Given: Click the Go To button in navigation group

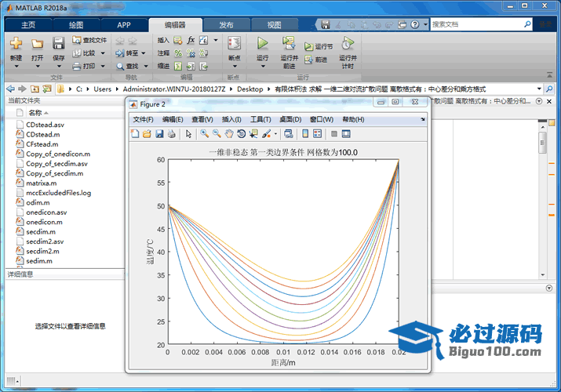Looking at the screenshot, I should click(127, 53).
